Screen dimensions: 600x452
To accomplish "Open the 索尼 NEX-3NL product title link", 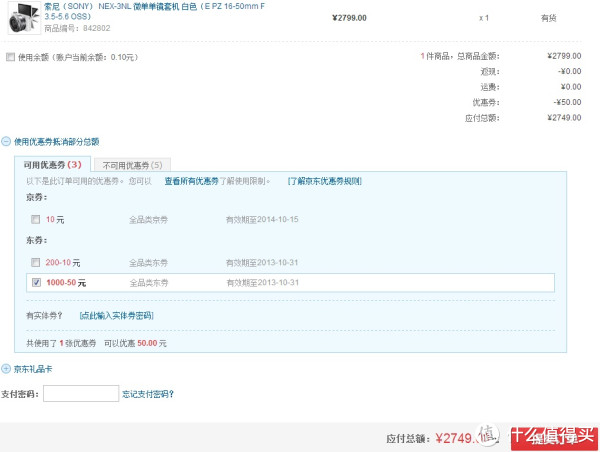I will click(154, 11).
